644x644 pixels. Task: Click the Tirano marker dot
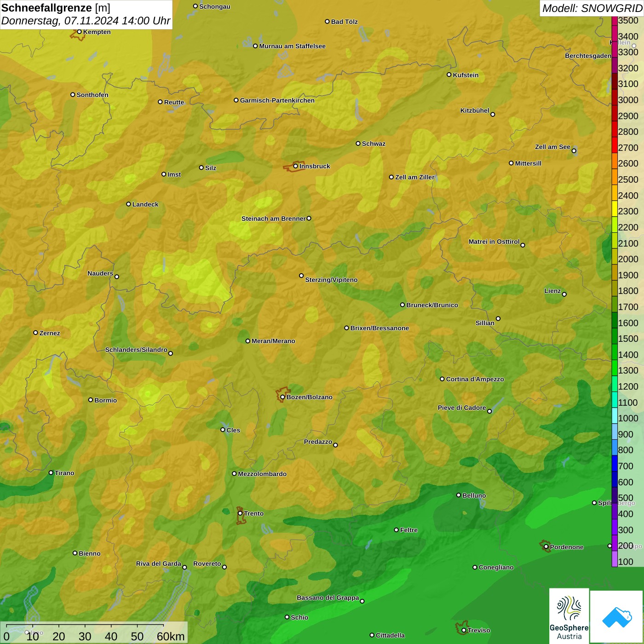(51, 473)
